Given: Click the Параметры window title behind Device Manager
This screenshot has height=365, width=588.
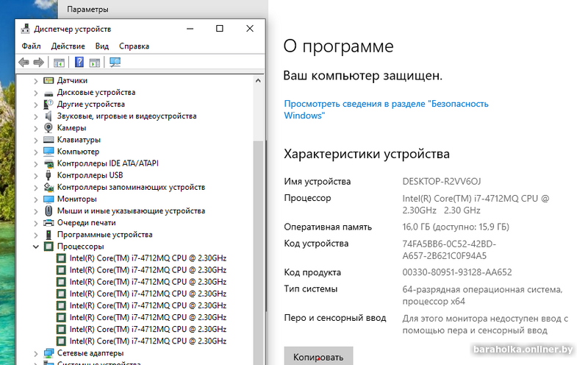Looking at the screenshot, I should [87, 10].
